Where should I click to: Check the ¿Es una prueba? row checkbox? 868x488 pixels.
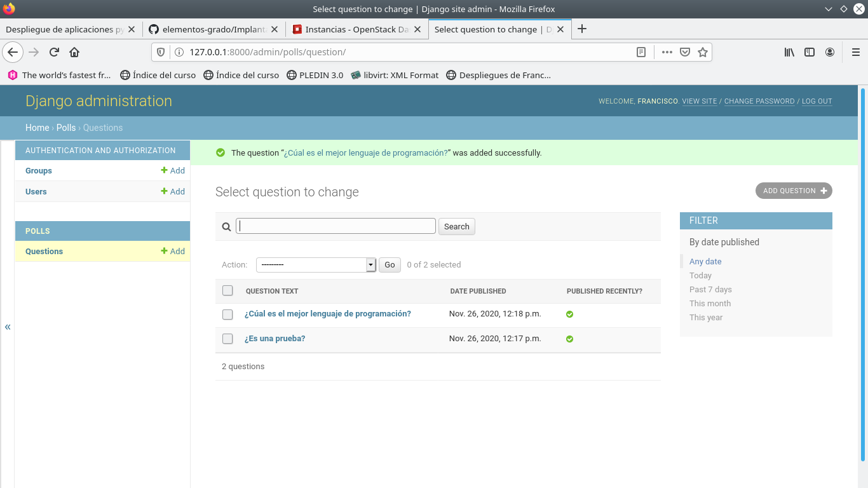[227, 339]
